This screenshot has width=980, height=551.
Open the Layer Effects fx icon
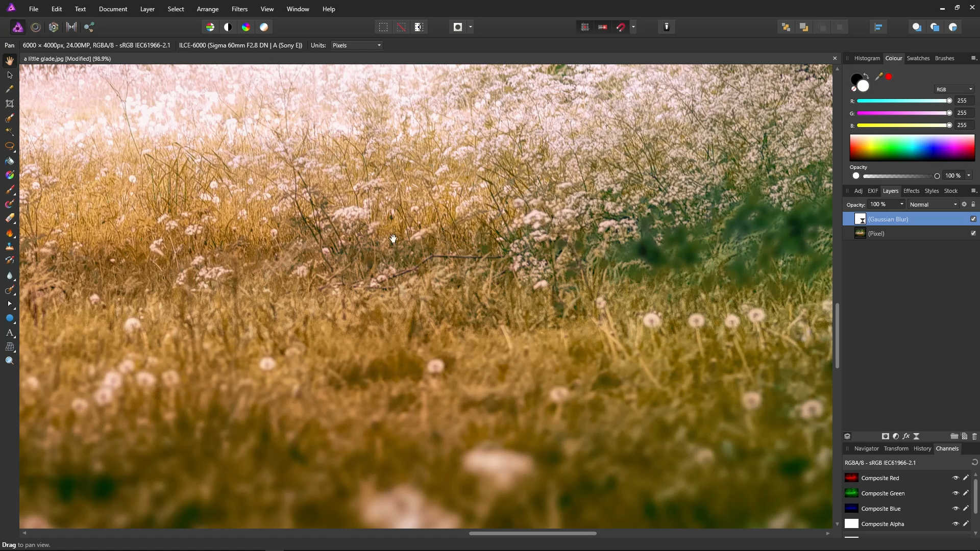point(906,436)
